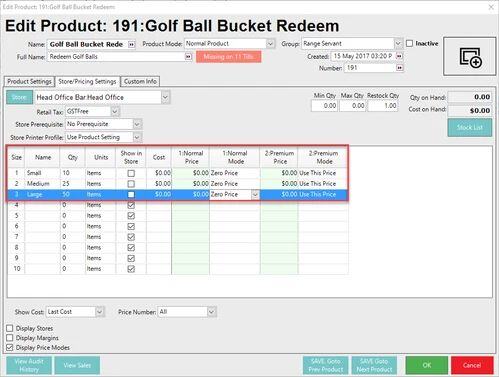Click the Qty on Hand value field
This screenshot has height=377, width=499.
click(470, 97)
